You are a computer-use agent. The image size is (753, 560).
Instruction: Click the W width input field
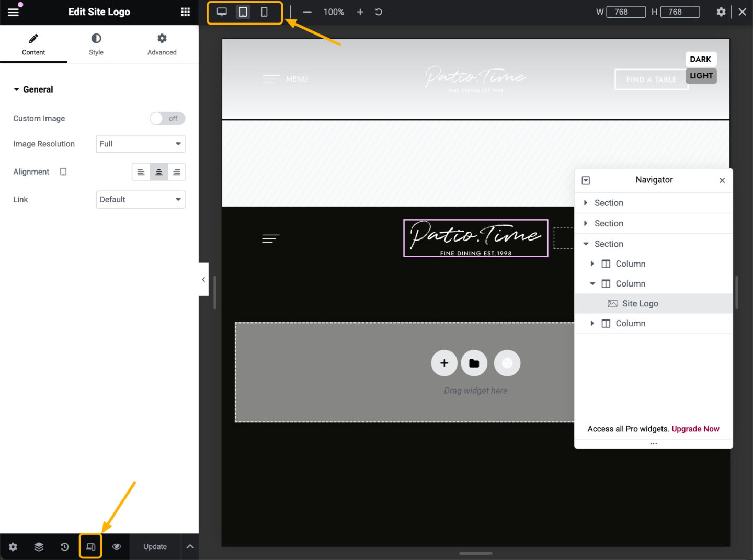click(x=625, y=12)
